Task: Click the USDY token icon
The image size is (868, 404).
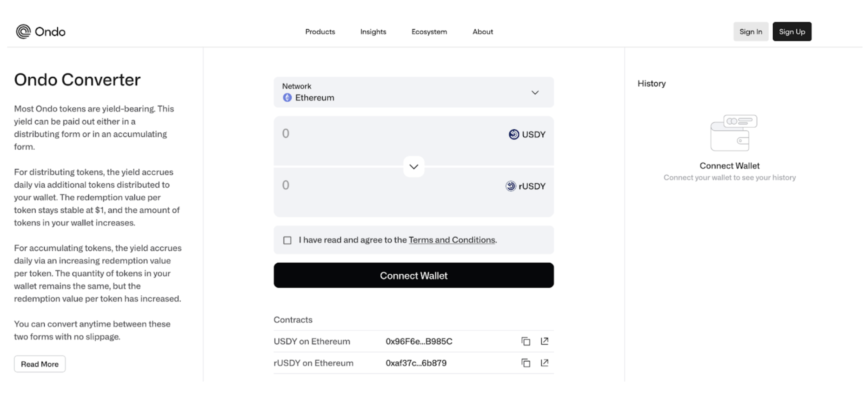Action: [514, 134]
